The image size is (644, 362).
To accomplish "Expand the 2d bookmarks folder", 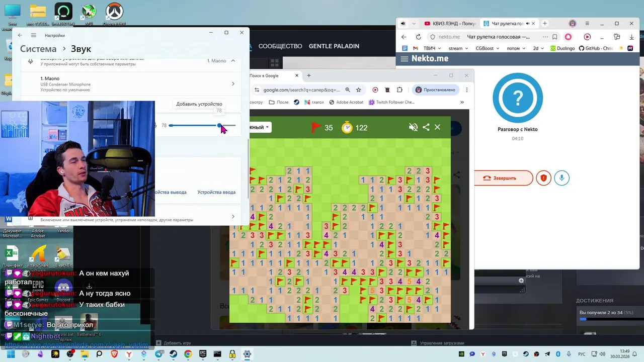I will click(539, 48).
